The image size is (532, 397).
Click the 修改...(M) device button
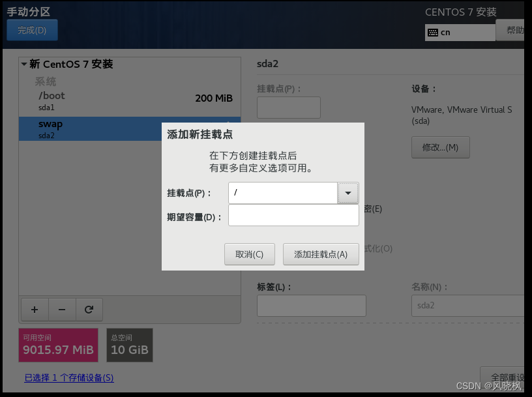[x=440, y=147]
